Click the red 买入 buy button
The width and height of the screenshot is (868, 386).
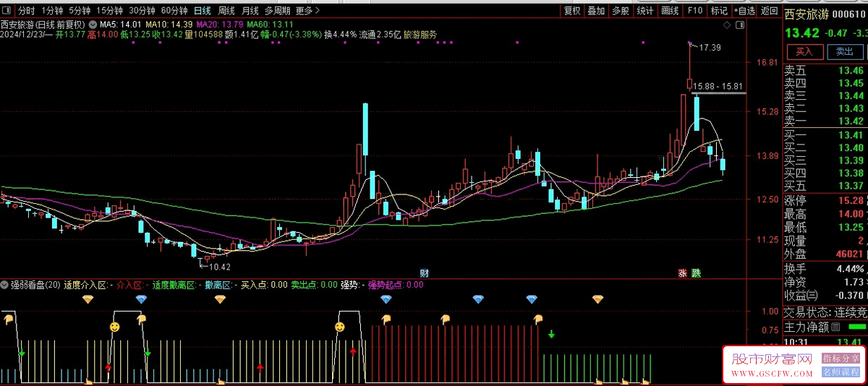pyautogui.click(x=804, y=51)
